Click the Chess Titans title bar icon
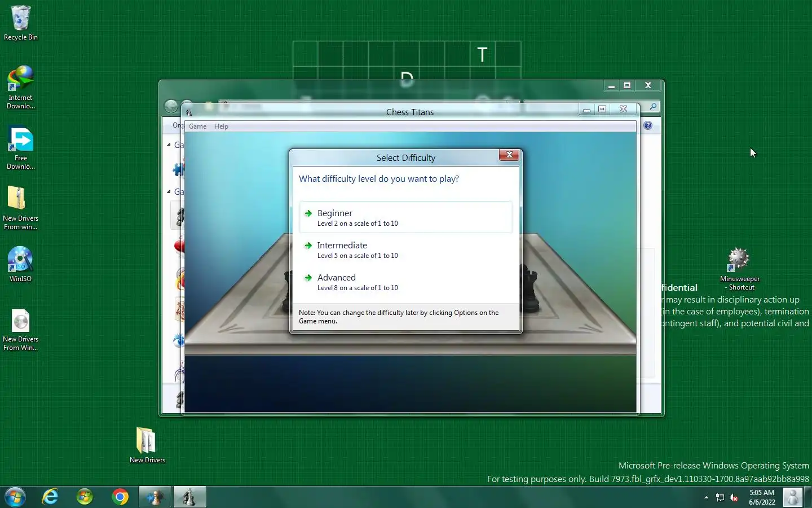The image size is (812, 508). click(189, 112)
